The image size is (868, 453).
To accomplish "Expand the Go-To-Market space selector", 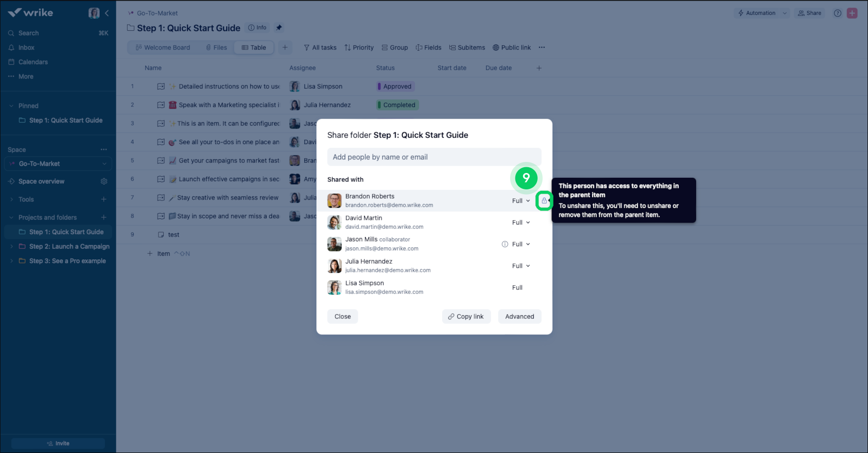I will tap(104, 163).
